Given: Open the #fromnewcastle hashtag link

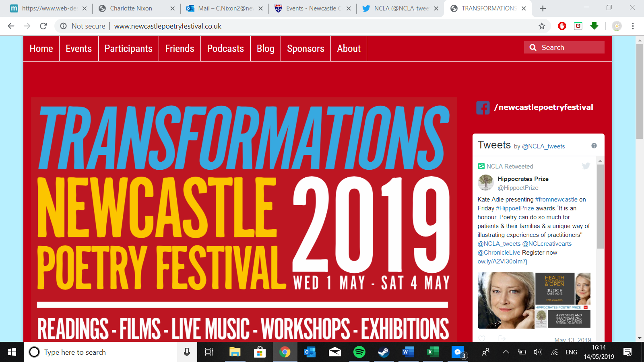Looking at the screenshot, I should (556, 200).
